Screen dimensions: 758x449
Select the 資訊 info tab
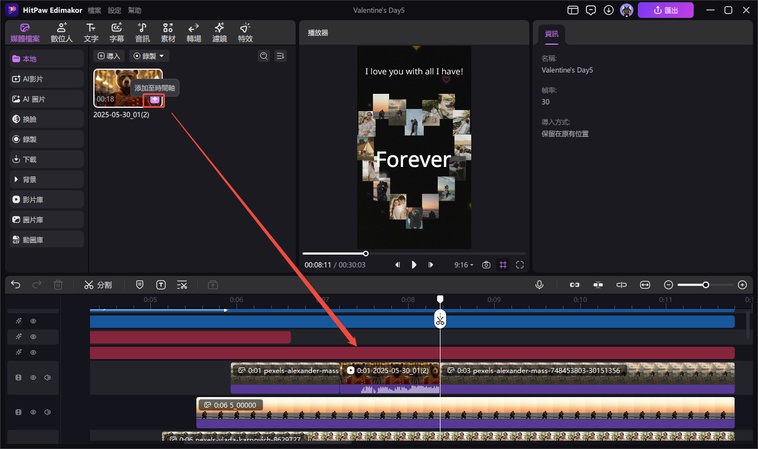pos(552,34)
